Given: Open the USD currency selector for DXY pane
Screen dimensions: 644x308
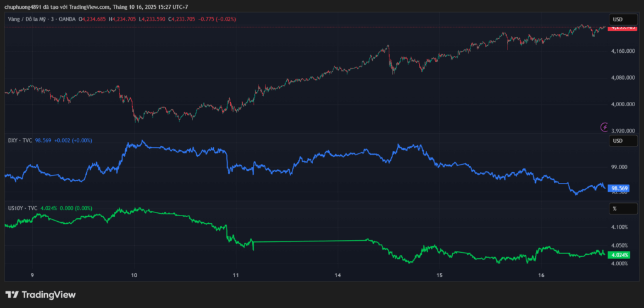Looking at the screenshot, I should tap(619, 141).
